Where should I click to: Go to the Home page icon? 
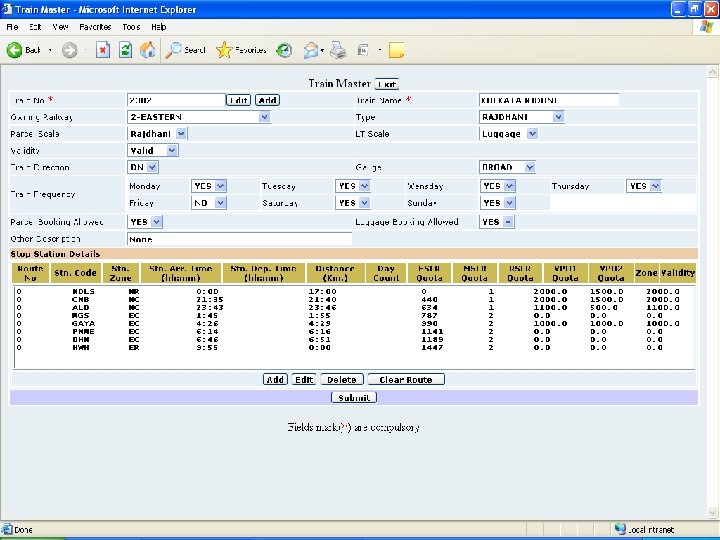(x=148, y=50)
